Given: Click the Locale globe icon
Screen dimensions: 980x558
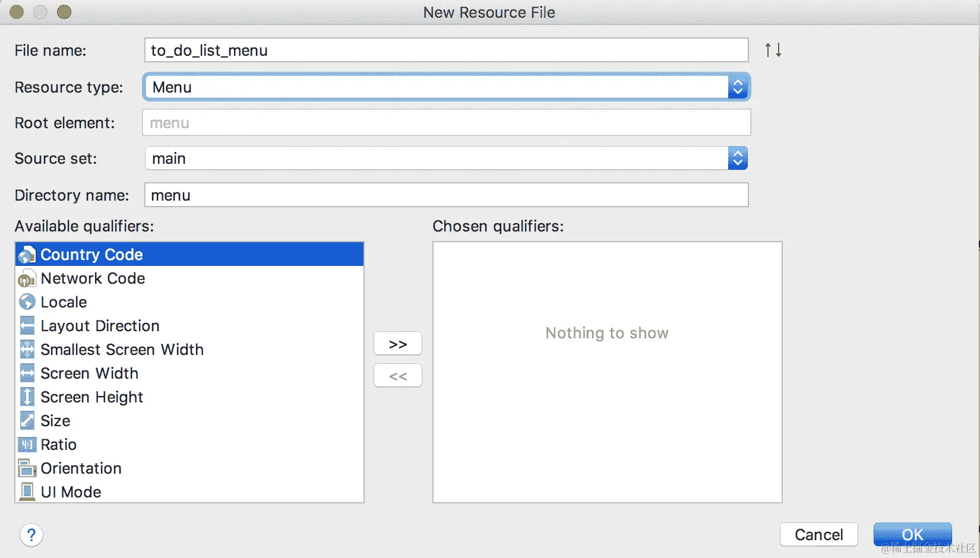Looking at the screenshot, I should click(27, 302).
